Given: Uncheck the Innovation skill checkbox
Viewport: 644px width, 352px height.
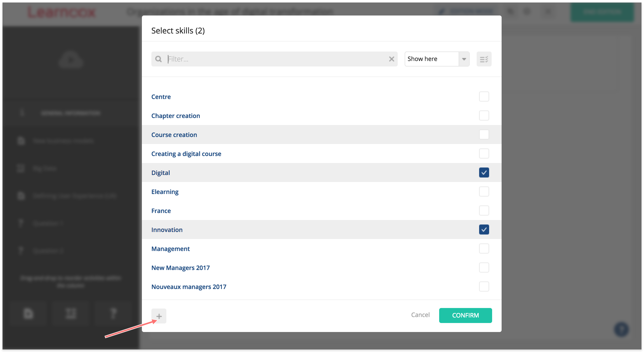Looking at the screenshot, I should [x=484, y=230].
